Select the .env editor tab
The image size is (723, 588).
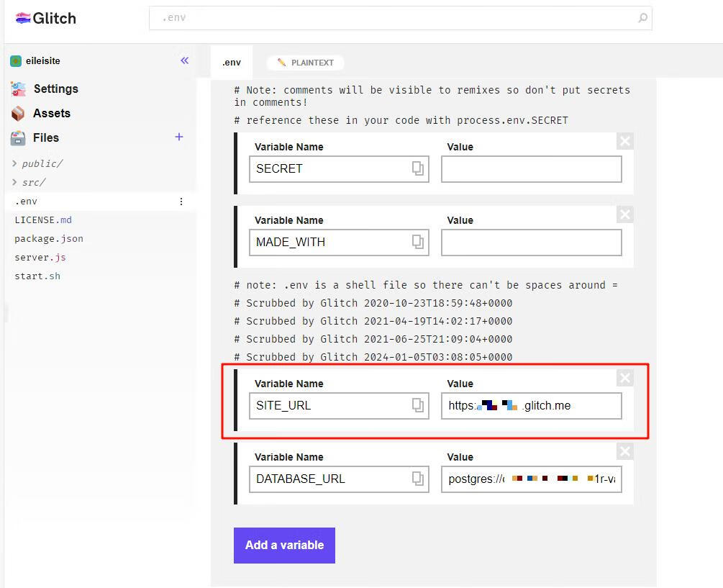[x=232, y=63]
